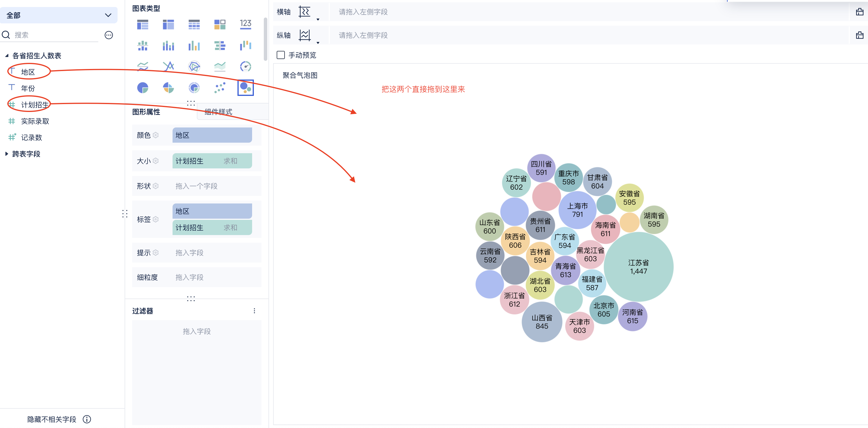Collapse the 各省招生人数表 tree node
868x428 pixels.
[7, 56]
